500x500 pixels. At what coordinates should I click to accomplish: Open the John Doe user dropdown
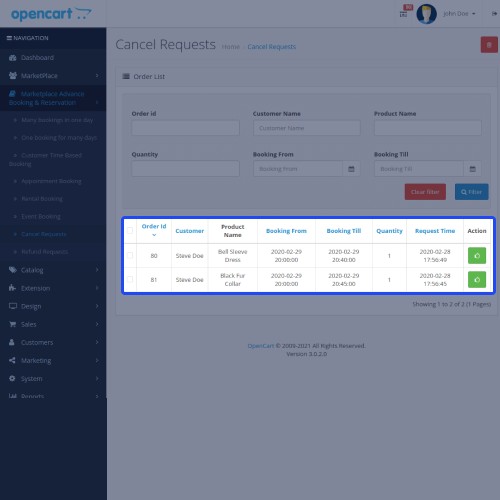coord(459,14)
